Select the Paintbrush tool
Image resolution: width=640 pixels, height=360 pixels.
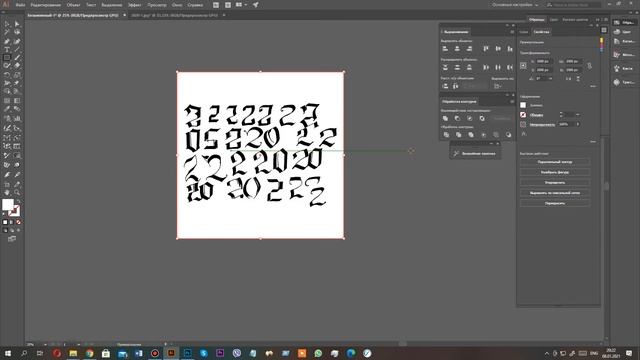pos(17,58)
